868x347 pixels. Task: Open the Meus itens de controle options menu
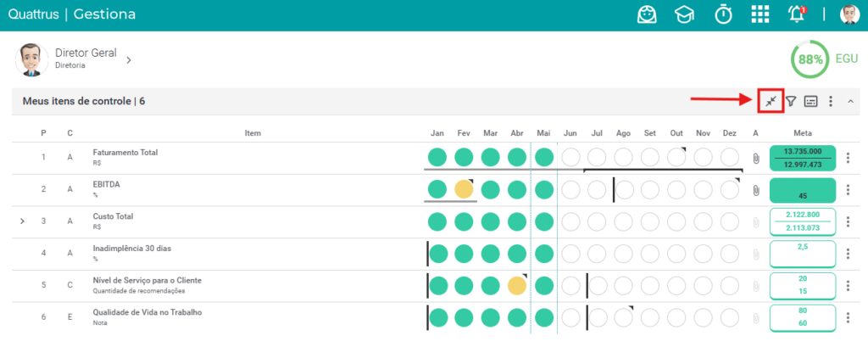pos(831,102)
